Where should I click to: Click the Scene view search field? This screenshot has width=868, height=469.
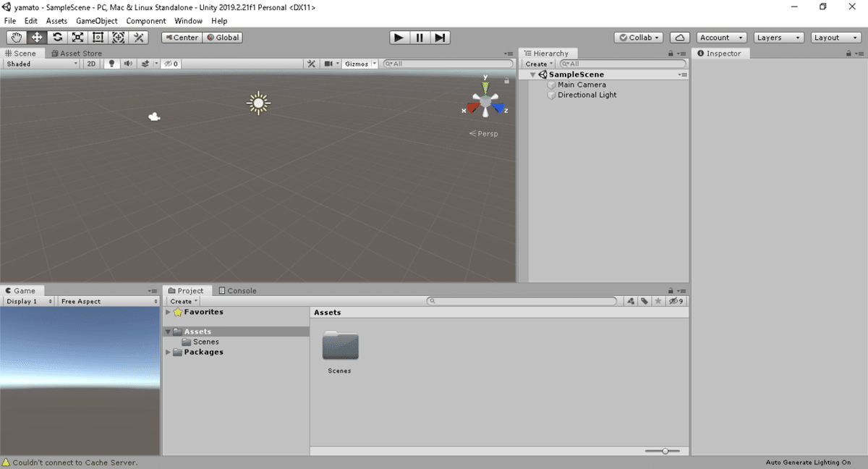[x=447, y=64]
